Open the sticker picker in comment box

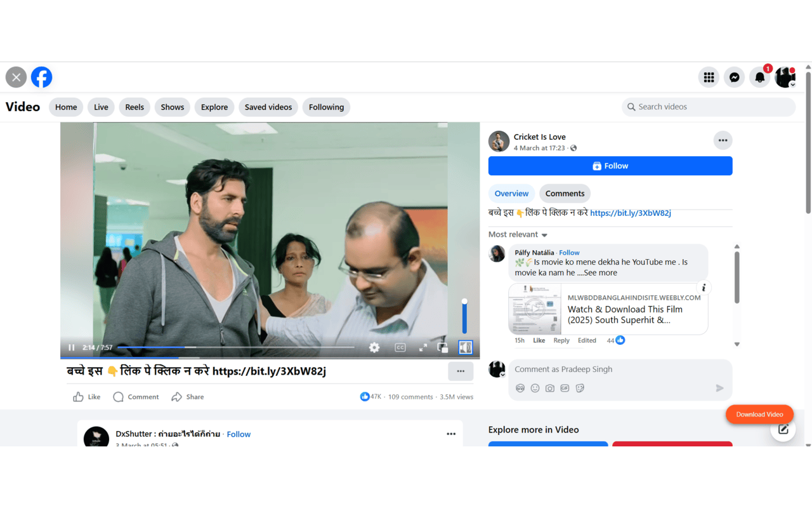tap(580, 388)
